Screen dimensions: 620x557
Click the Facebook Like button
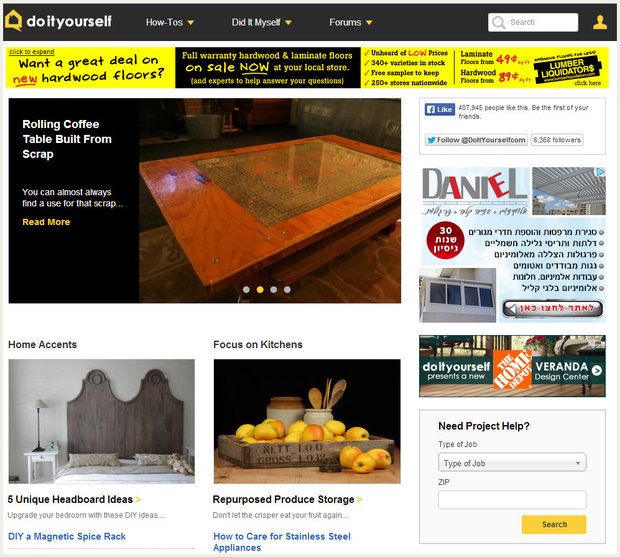(x=439, y=110)
